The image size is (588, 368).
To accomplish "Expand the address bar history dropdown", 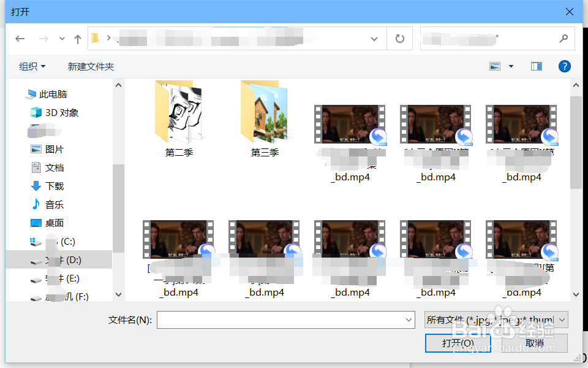I will click(x=374, y=39).
